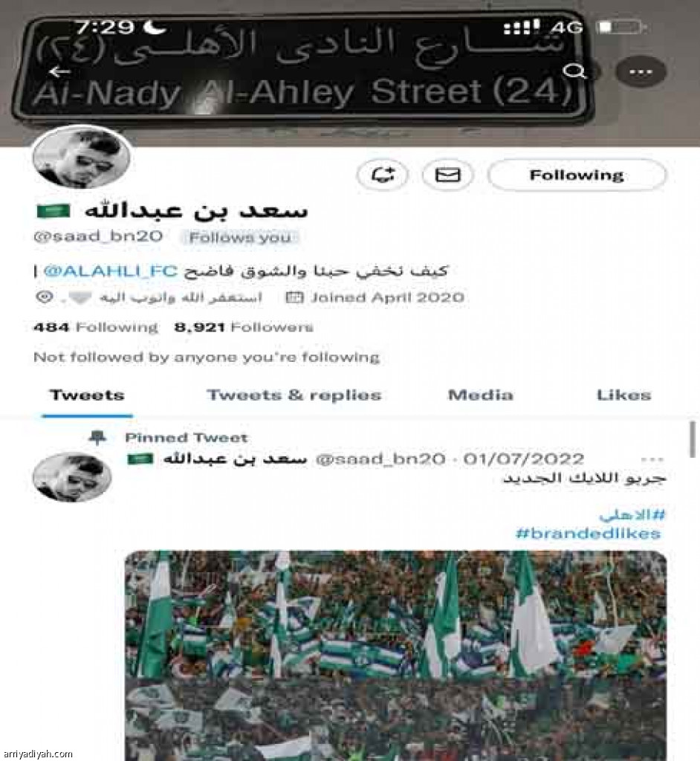The height and width of the screenshot is (761, 700).
Task: Tap the pin icon beside Pinned Tweet
Action: coord(97,438)
